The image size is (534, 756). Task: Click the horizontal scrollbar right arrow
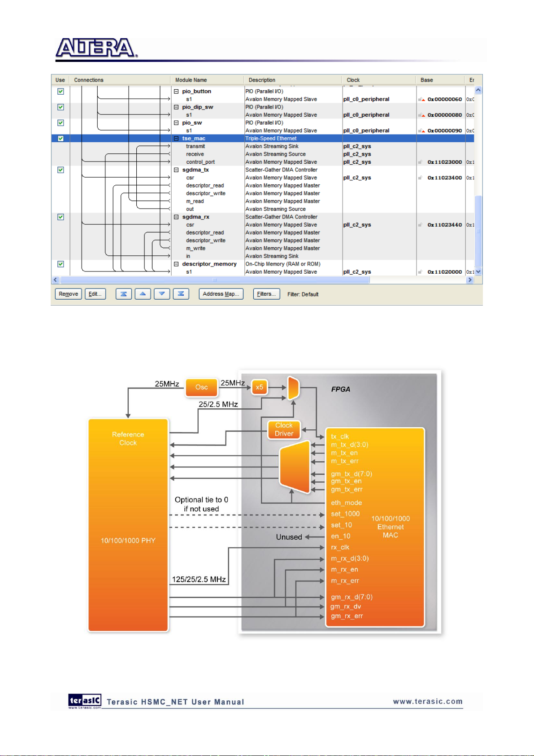click(x=470, y=280)
